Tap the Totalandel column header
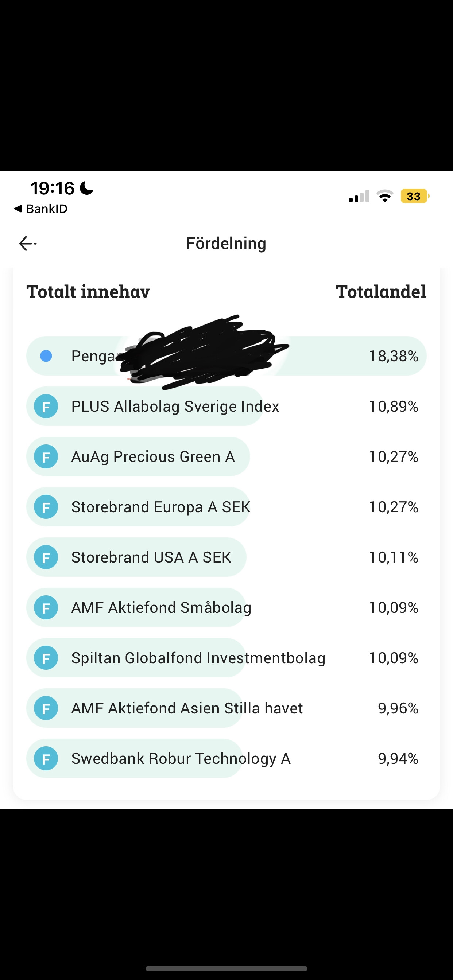453x980 pixels. (x=381, y=292)
